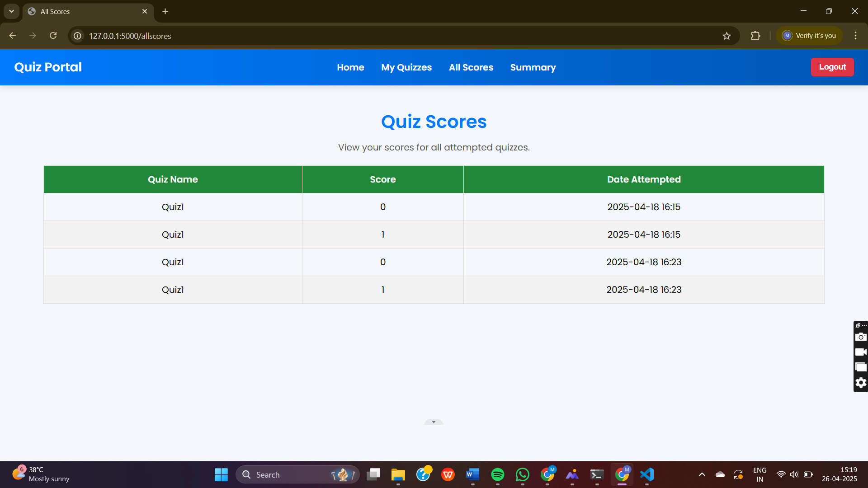Launch Visual Studio Code from taskbar
The width and height of the screenshot is (868, 488).
pyautogui.click(x=647, y=474)
